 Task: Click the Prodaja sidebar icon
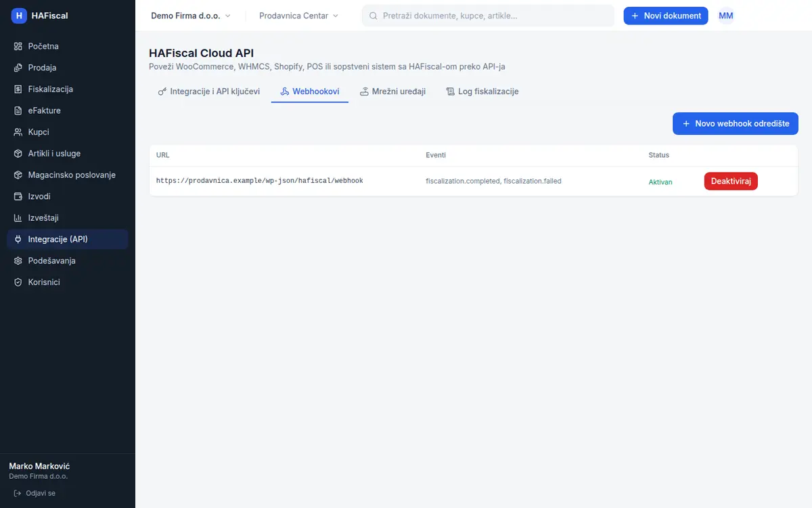18,68
